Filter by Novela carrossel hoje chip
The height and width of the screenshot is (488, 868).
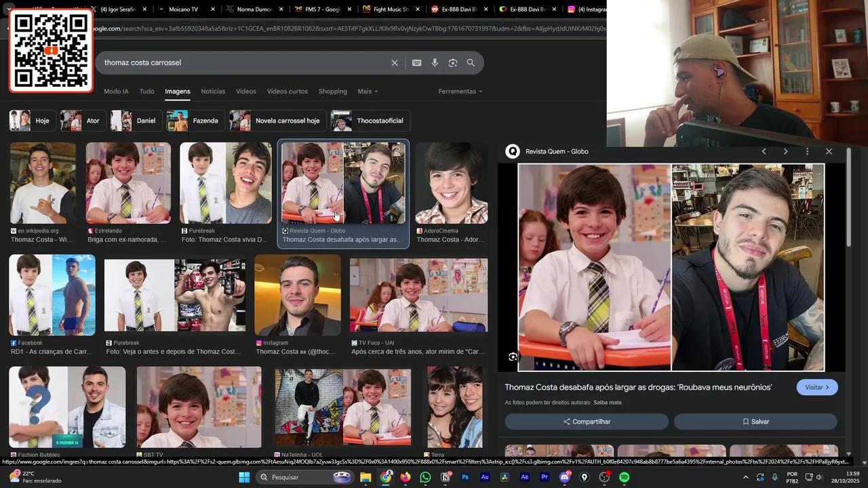click(277, 121)
